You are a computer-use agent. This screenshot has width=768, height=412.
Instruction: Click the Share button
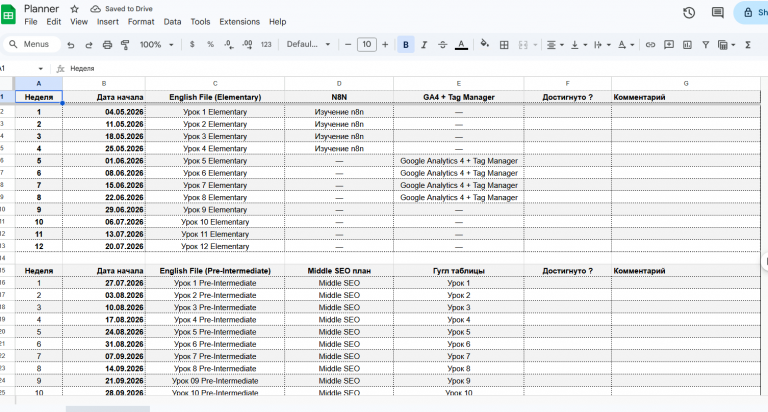pyautogui.click(x=752, y=13)
